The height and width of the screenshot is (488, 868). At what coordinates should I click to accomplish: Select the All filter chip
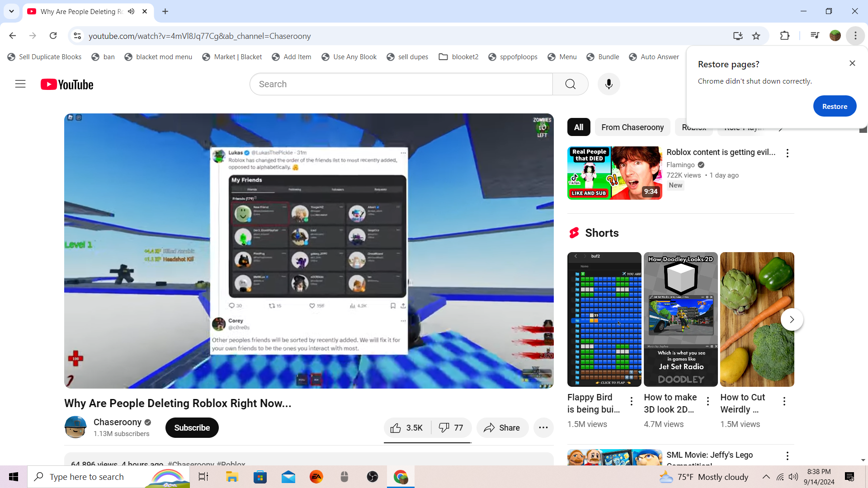(578, 127)
